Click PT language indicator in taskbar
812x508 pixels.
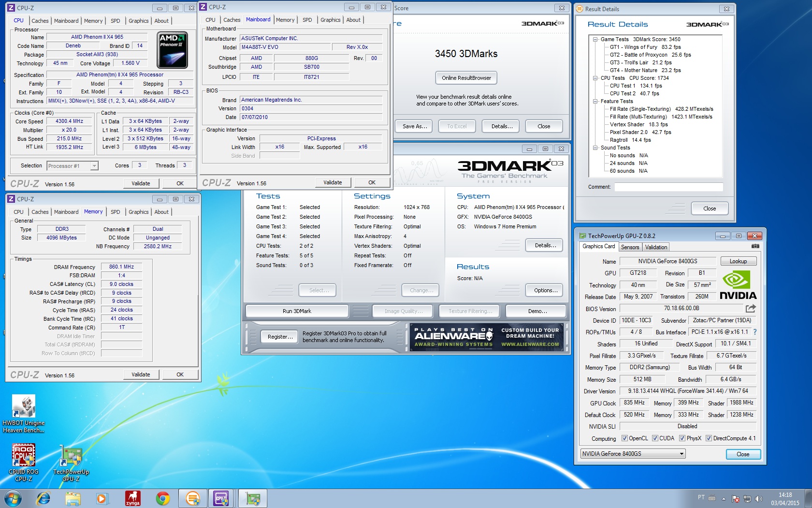click(x=701, y=497)
